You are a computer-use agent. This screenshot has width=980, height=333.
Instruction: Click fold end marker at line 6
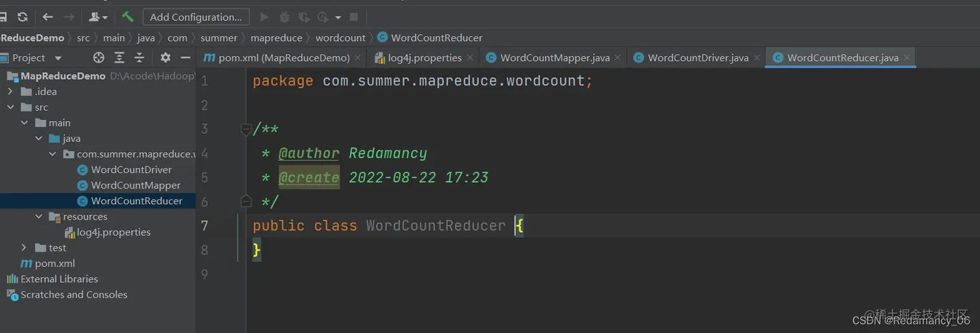pos(246,201)
